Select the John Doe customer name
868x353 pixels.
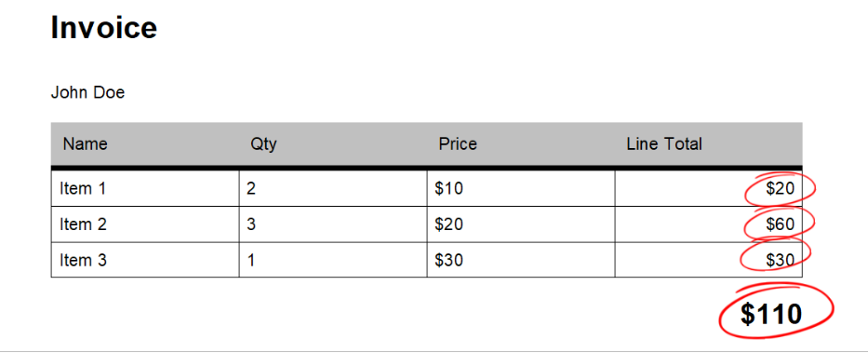pos(88,92)
